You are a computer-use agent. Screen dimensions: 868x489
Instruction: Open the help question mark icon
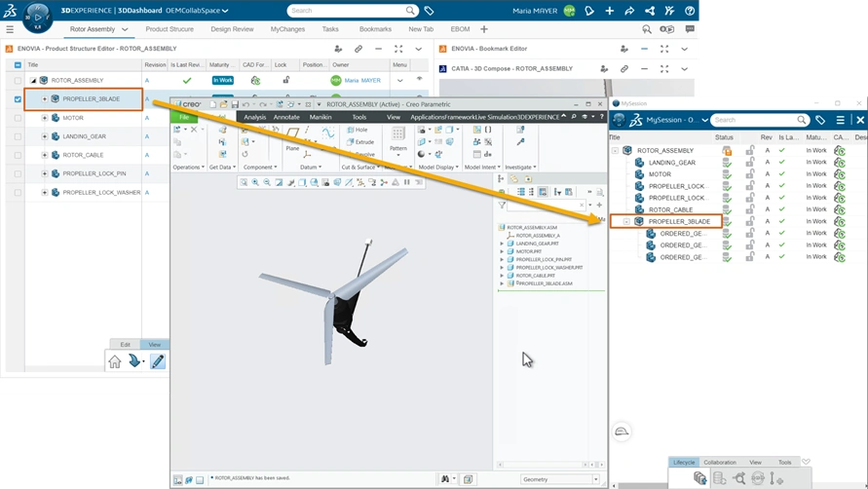[689, 11]
